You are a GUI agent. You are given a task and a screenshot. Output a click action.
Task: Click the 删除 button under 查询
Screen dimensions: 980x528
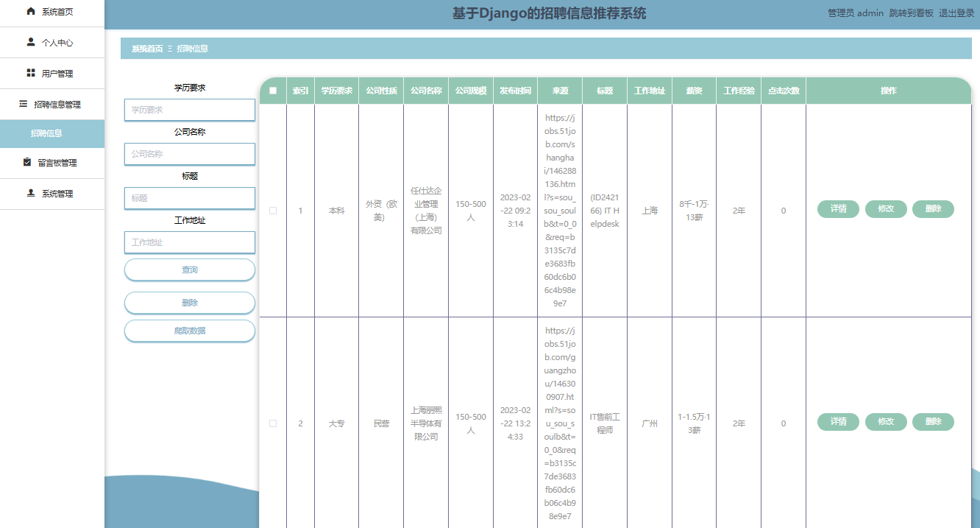click(190, 303)
